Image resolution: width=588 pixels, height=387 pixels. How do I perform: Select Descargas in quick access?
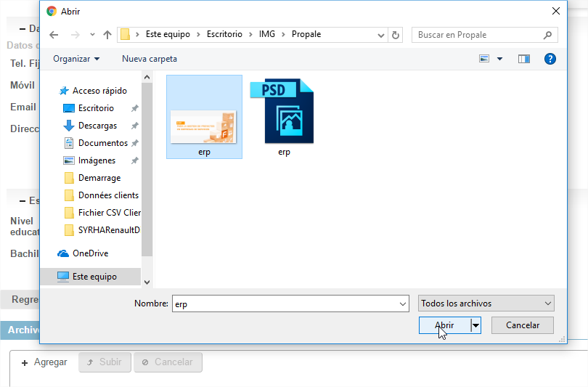point(97,126)
